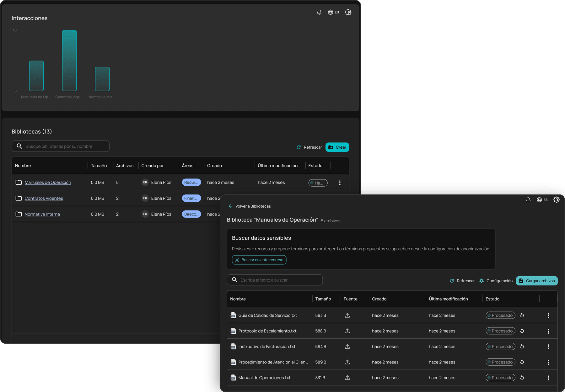Reprocess Procedimiento de Atención al Clien… file
The image size is (565, 392).
tap(522, 362)
